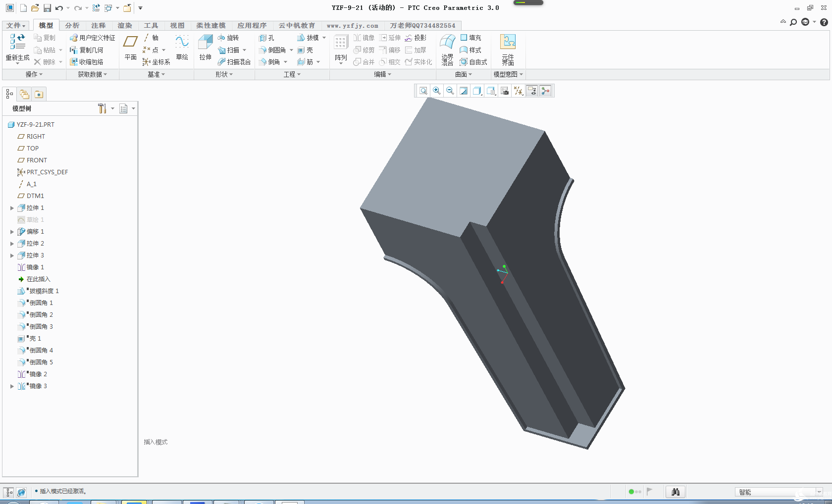Toggle the spin center display button

545,91
